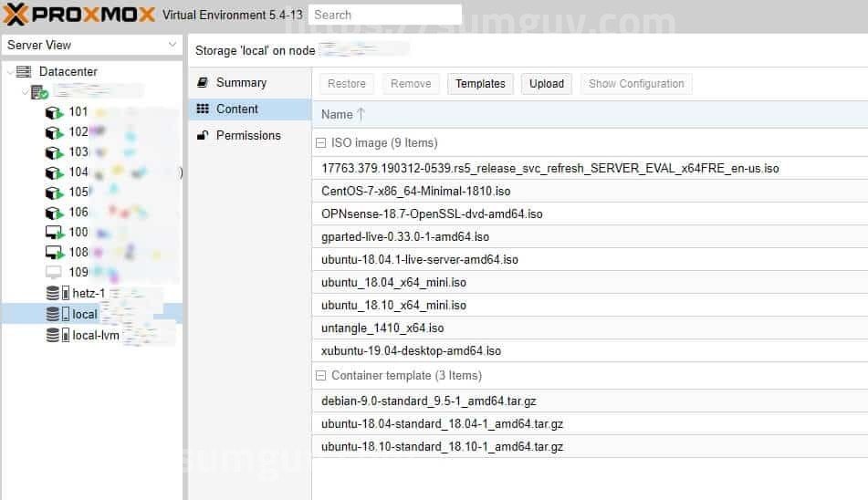Select stopped VM 109 monitor icon
The width and height of the screenshot is (868, 500).
(54, 272)
